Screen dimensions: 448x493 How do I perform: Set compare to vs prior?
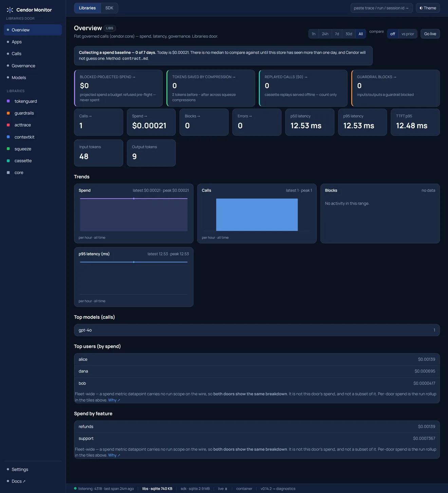[408, 34]
